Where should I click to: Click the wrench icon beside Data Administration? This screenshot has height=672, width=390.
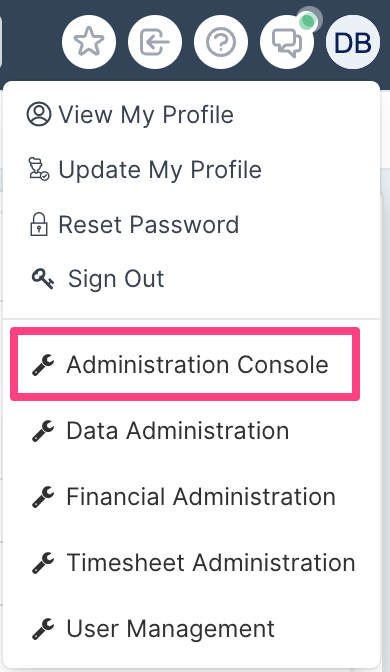43,431
